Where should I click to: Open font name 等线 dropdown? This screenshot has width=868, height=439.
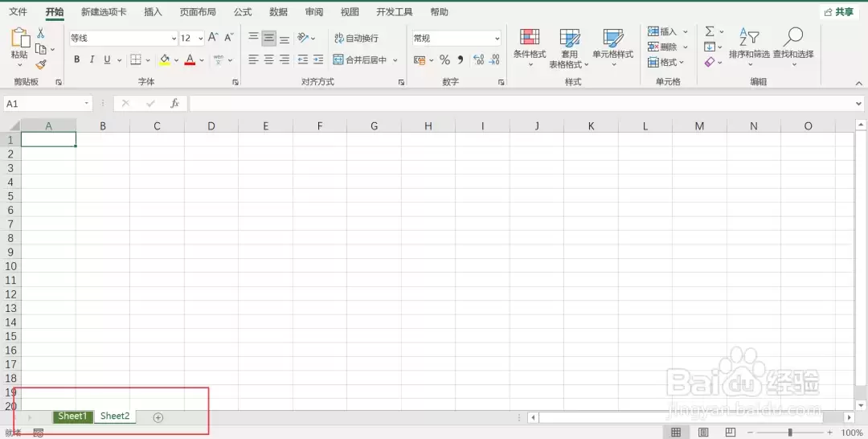coord(174,39)
